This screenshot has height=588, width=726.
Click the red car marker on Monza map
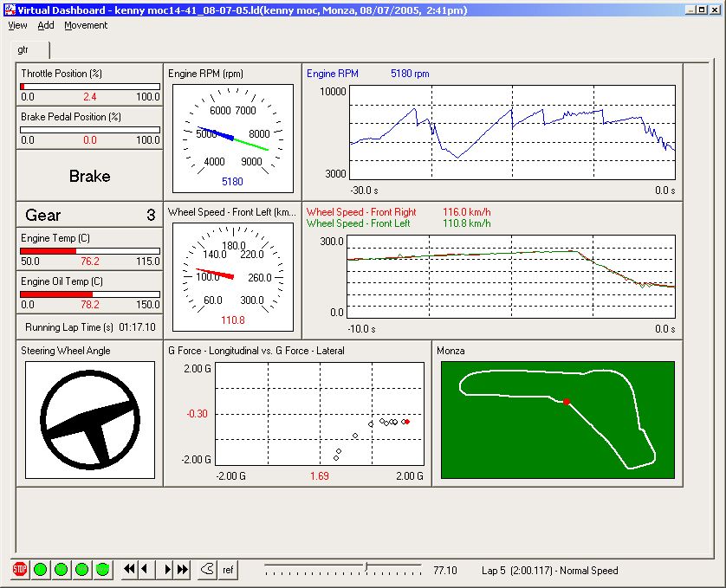point(566,402)
